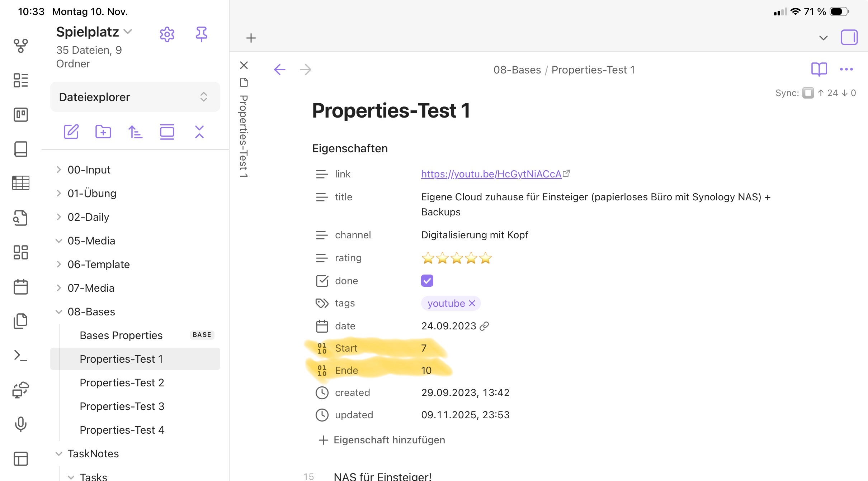Toggle the right sidebar panel
This screenshot has height=481, width=868.
[x=849, y=37]
